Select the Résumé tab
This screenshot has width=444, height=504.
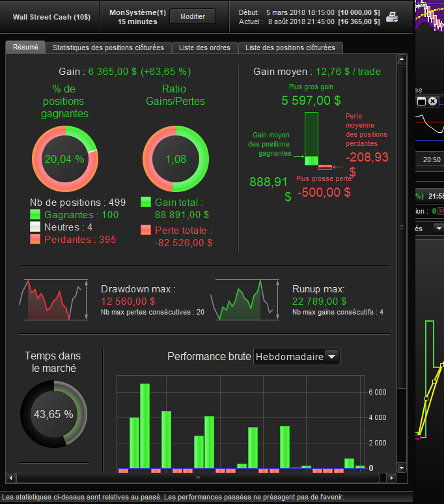pyautogui.click(x=25, y=47)
